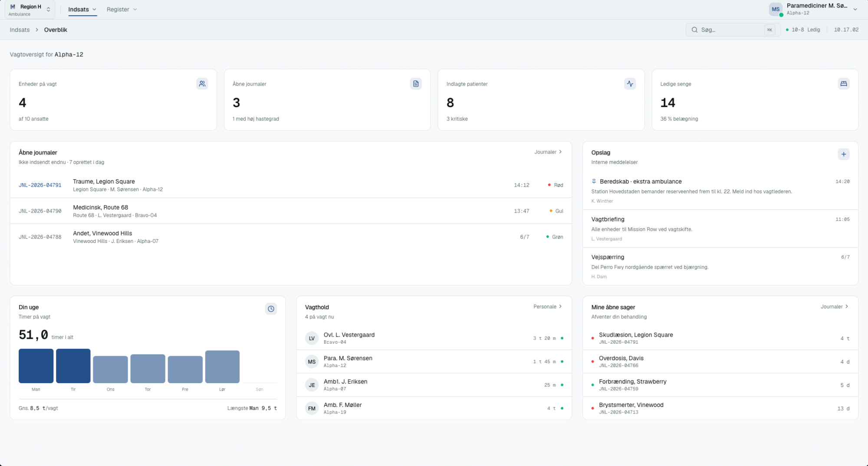Open the Register dropdown menu

coord(122,9)
